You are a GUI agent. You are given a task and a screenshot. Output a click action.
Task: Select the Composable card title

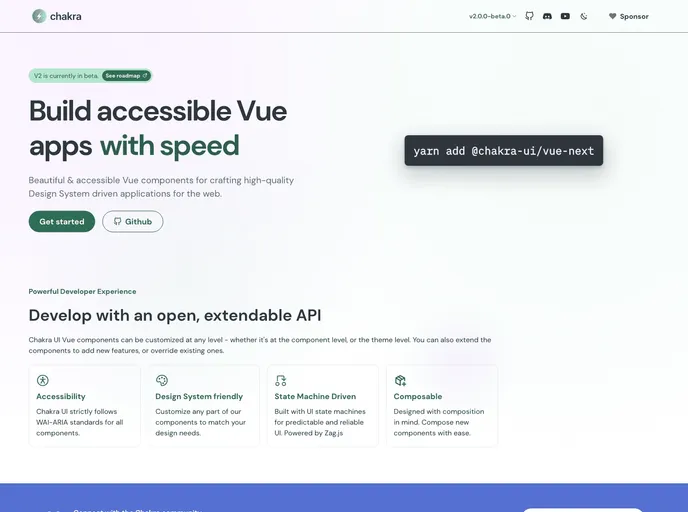tap(418, 397)
